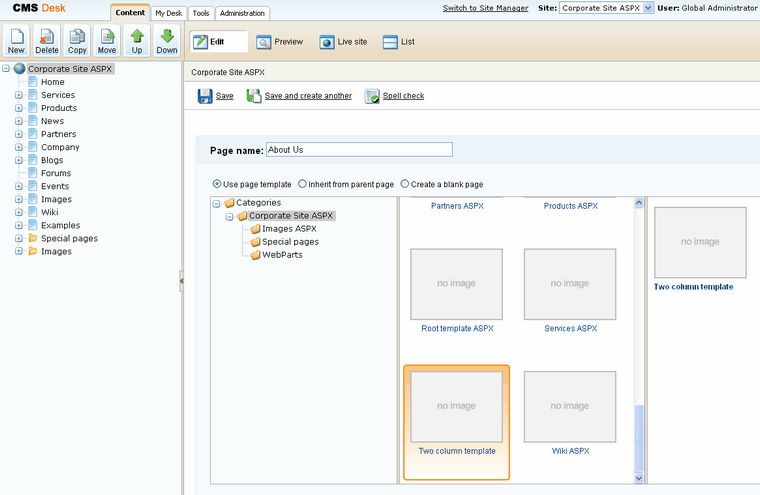Click Save and create another link

[308, 96]
